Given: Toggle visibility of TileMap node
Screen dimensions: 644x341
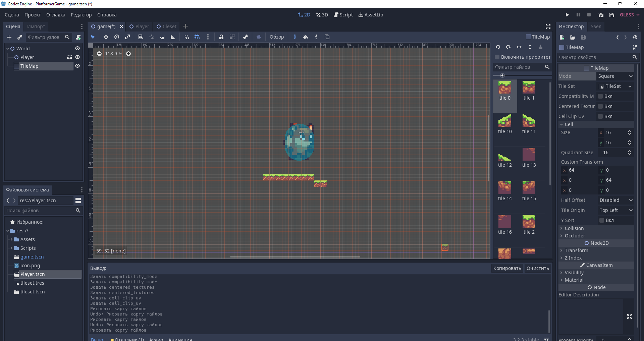Looking at the screenshot, I should [x=77, y=66].
